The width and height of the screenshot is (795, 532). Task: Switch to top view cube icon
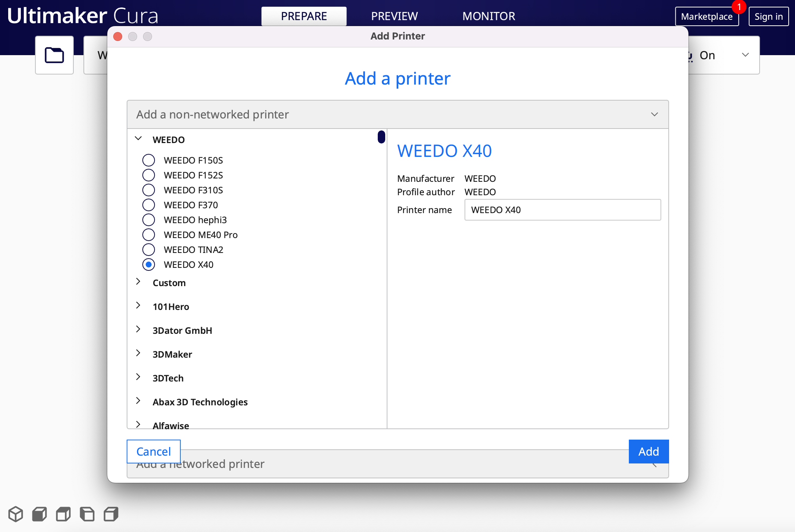(x=63, y=514)
